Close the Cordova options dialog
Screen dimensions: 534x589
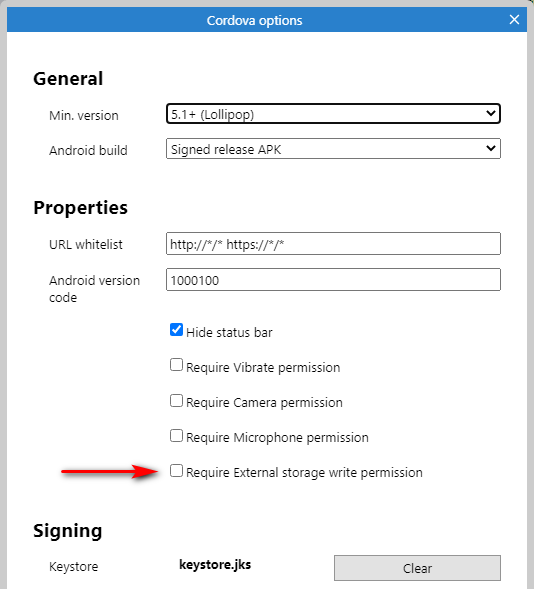[x=514, y=20]
